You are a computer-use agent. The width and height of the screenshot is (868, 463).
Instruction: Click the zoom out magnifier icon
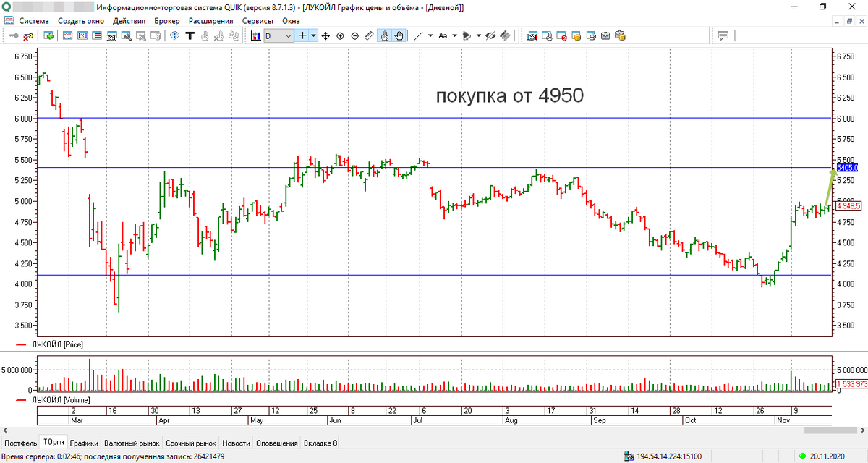354,35
